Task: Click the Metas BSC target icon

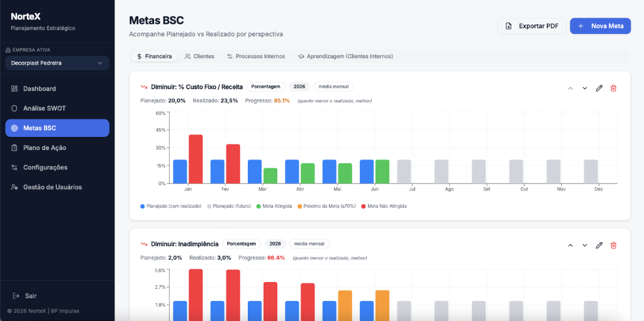Action: 14,128
